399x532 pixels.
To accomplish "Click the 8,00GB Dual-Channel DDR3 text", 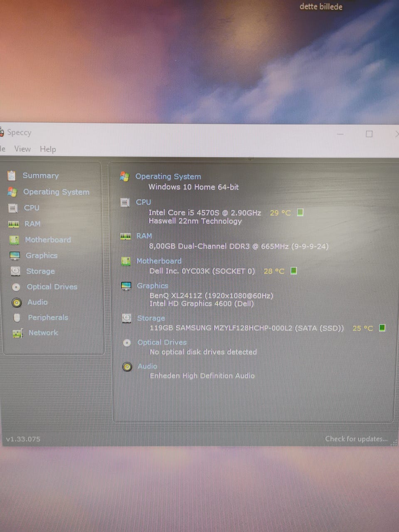I will 239,246.
